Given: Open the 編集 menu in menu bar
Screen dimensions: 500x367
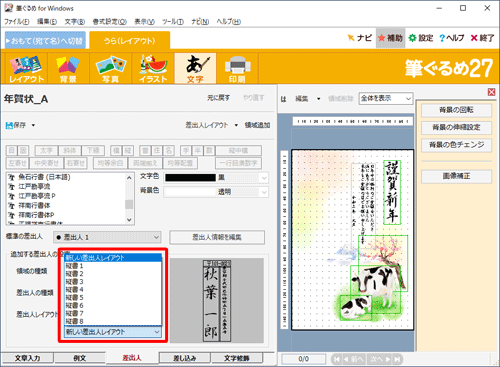Looking at the screenshot, I should click(x=46, y=22).
